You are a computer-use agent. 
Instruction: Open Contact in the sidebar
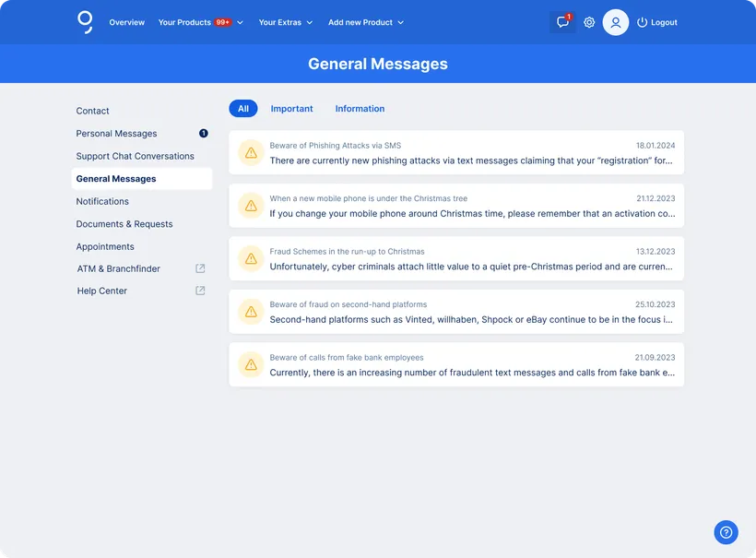coord(92,111)
